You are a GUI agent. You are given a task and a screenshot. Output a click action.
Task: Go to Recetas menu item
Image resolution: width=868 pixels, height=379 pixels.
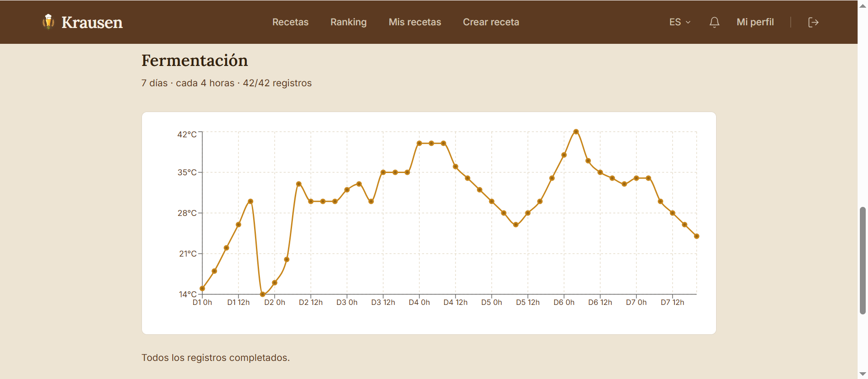coord(290,22)
